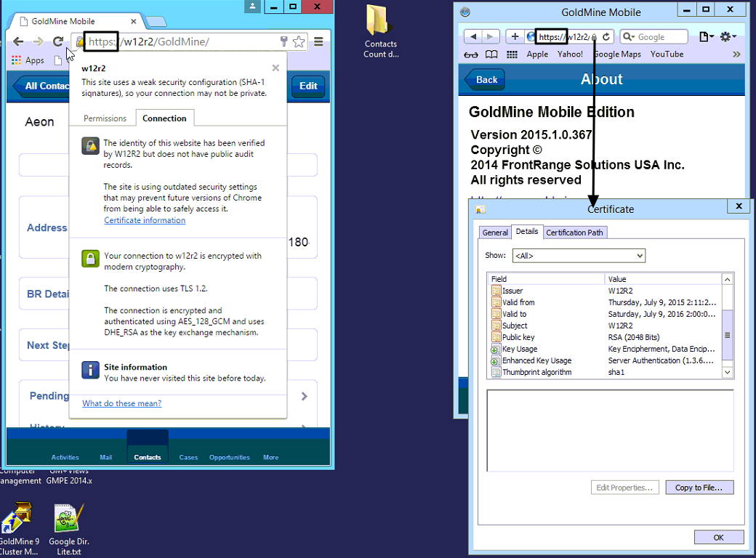756x558 pixels.
Task: Bookmark page with Chrome star icon
Action: (x=299, y=42)
